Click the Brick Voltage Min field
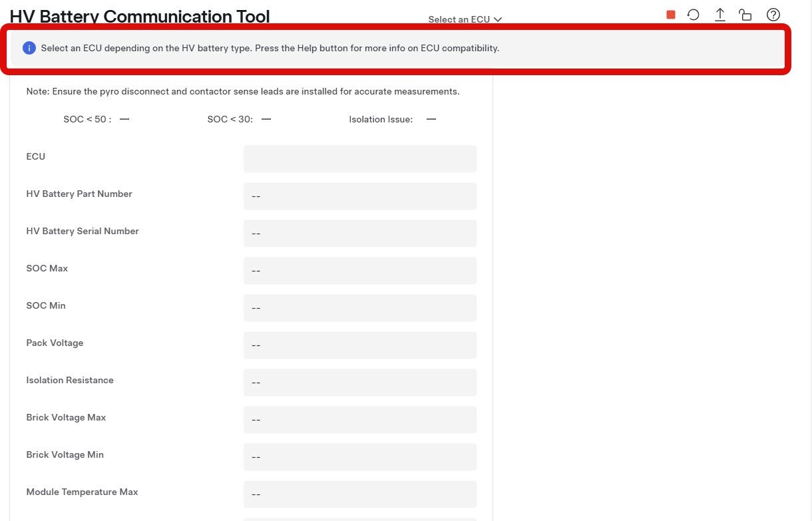812x521 pixels. pyautogui.click(x=359, y=457)
